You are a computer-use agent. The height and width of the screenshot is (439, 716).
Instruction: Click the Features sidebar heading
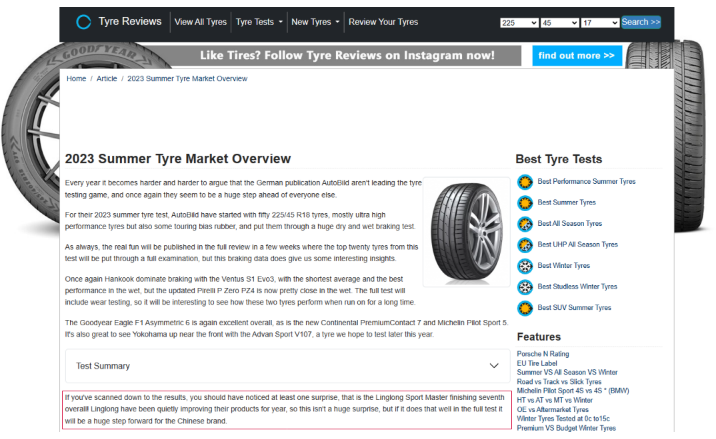539,337
